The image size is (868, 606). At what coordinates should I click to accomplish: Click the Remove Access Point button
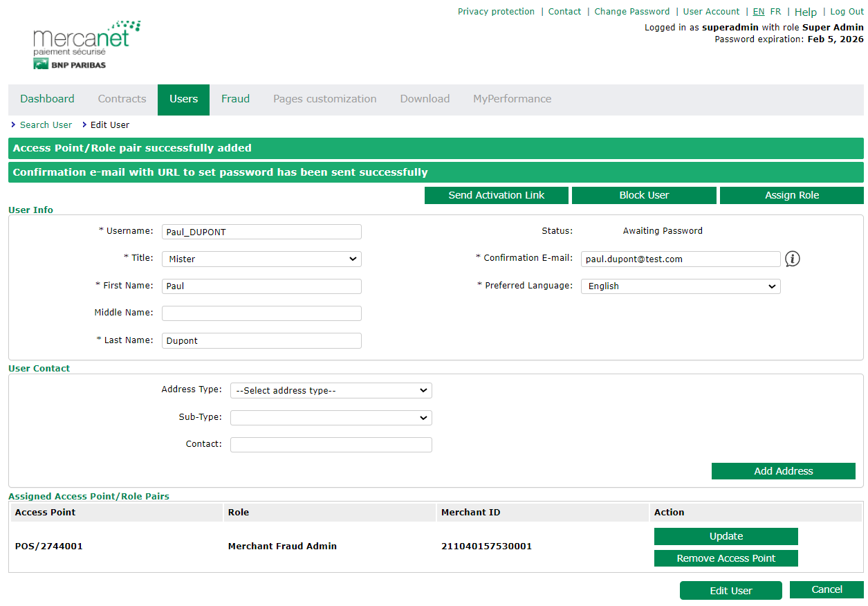coord(726,558)
